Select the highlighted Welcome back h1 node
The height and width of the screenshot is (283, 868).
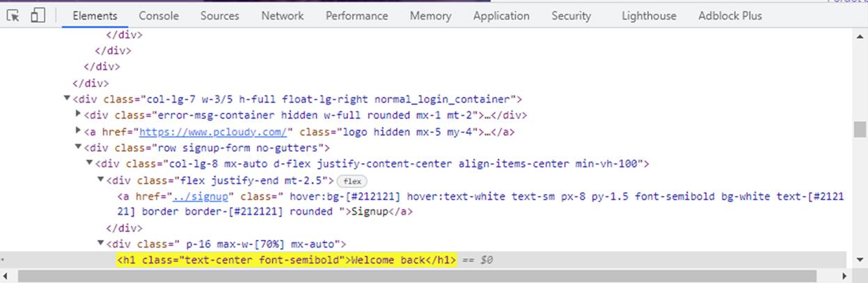[286, 260]
